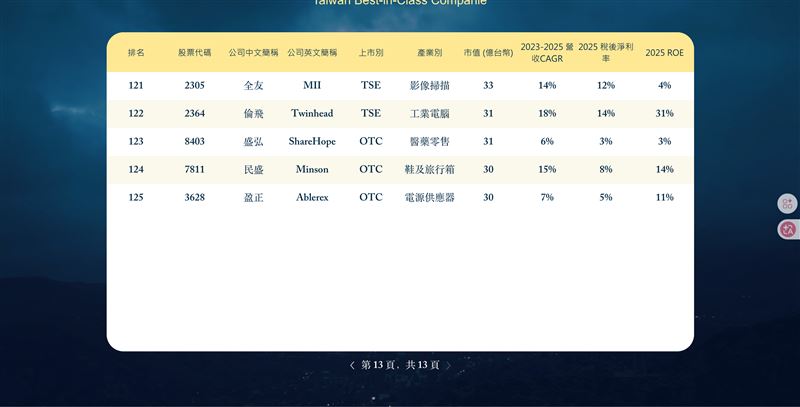
Task: Click the translate floating widget icon
Action: pos(787,229)
